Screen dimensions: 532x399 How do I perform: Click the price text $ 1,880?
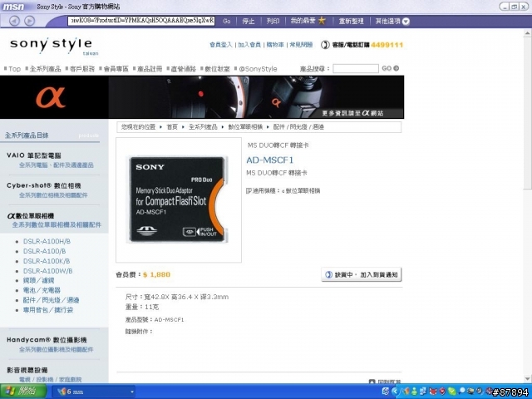[x=157, y=274]
